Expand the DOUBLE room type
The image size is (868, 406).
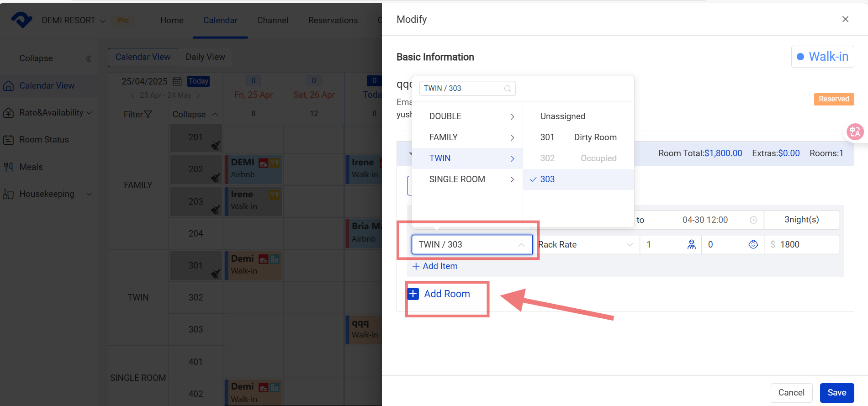[471, 116]
